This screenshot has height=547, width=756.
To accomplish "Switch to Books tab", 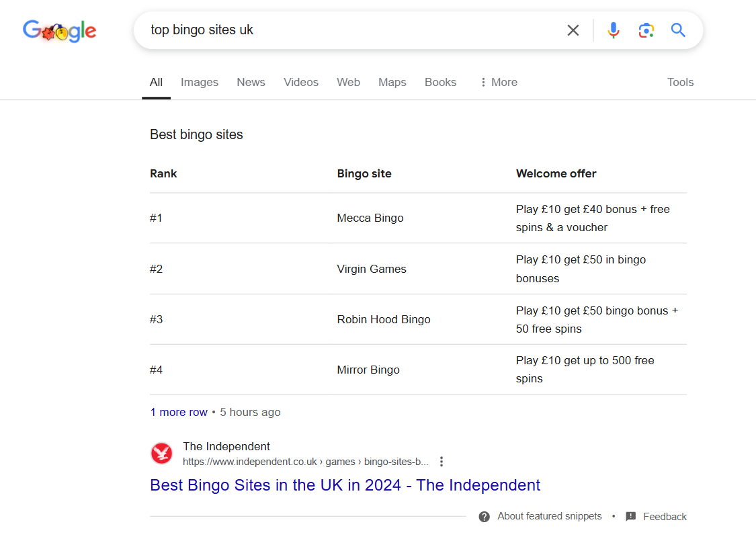I will click(x=440, y=83).
